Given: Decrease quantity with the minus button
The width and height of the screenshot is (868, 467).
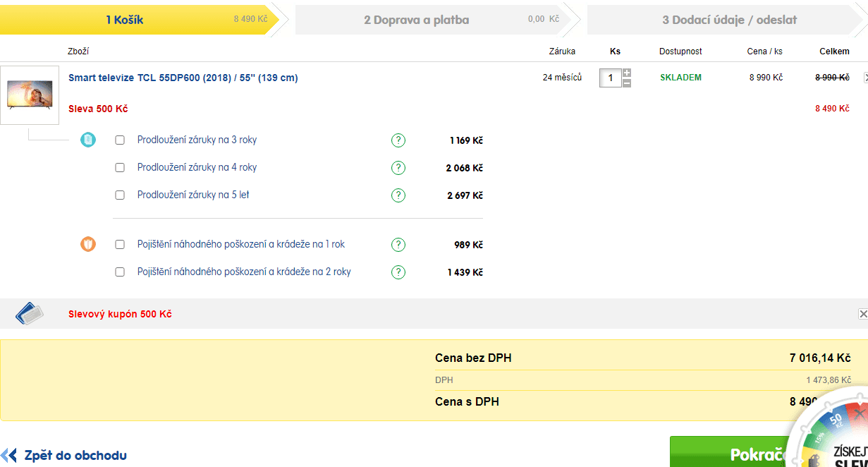Looking at the screenshot, I should click(627, 83).
